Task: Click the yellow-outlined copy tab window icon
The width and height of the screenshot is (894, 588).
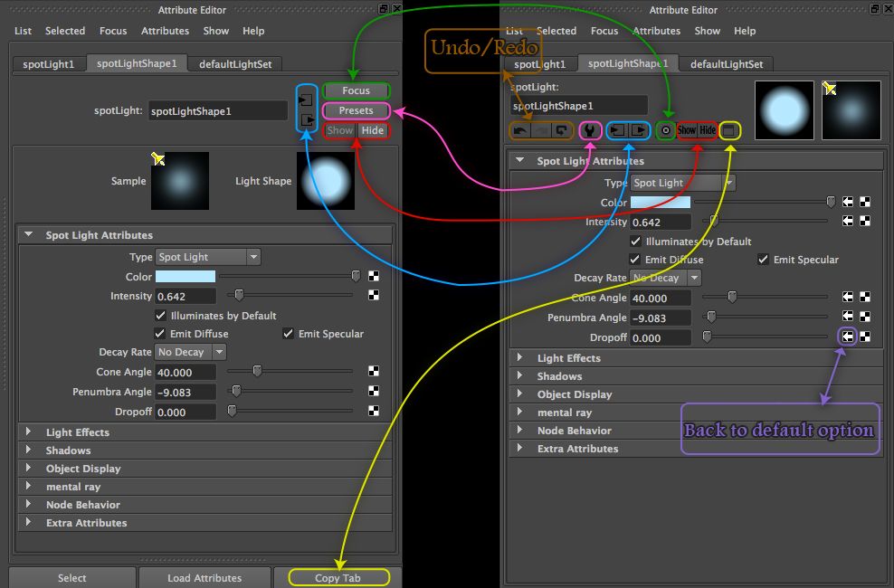Action: pos(729,130)
